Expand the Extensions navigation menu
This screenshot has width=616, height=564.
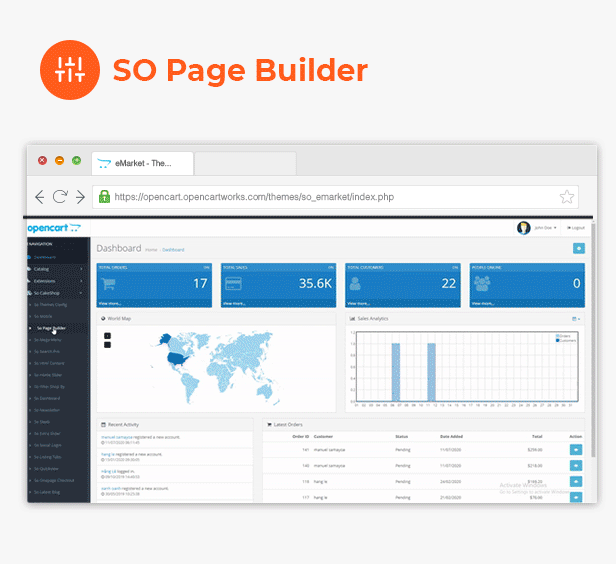(55, 281)
